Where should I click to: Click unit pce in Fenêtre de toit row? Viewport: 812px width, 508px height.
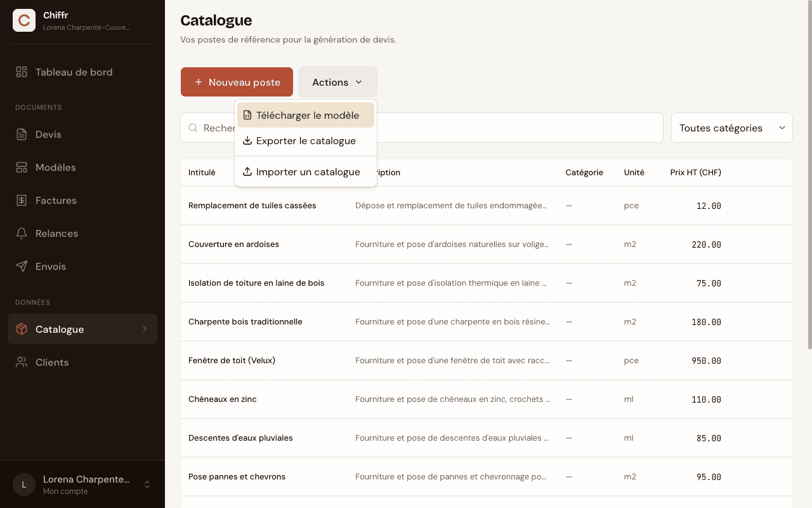tap(631, 361)
